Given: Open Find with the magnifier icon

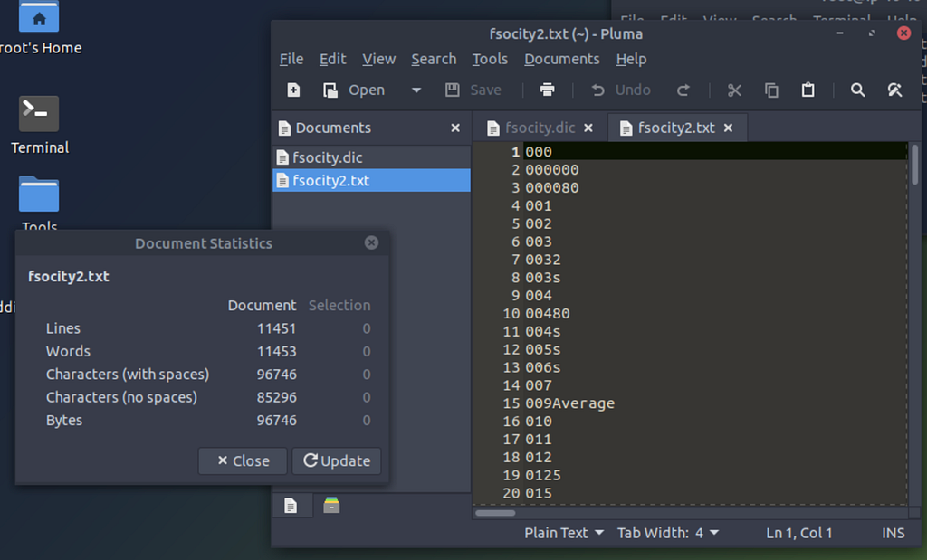Looking at the screenshot, I should click(x=858, y=90).
